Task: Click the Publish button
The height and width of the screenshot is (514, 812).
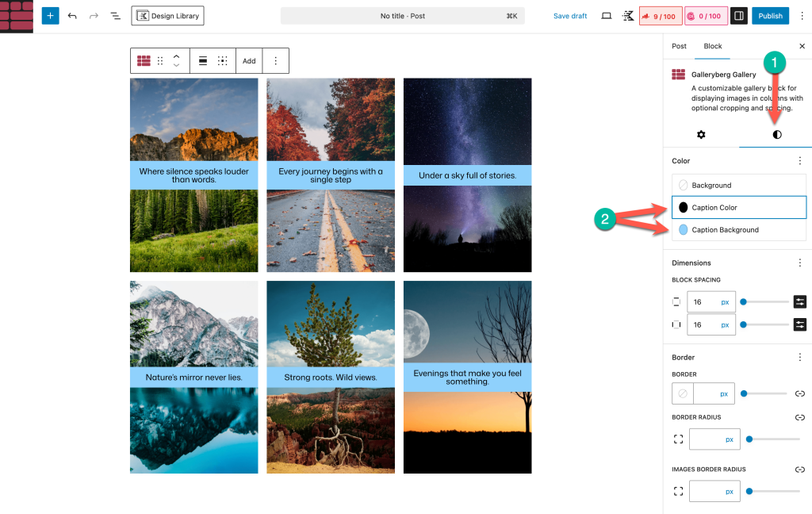Action: (x=770, y=16)
